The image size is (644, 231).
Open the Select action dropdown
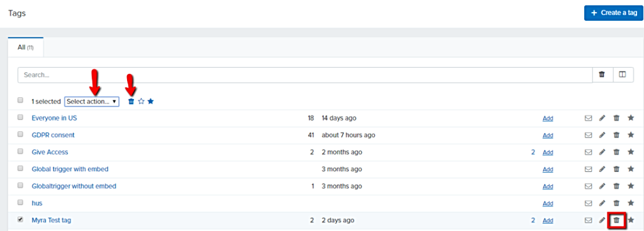tap(92, 101)
